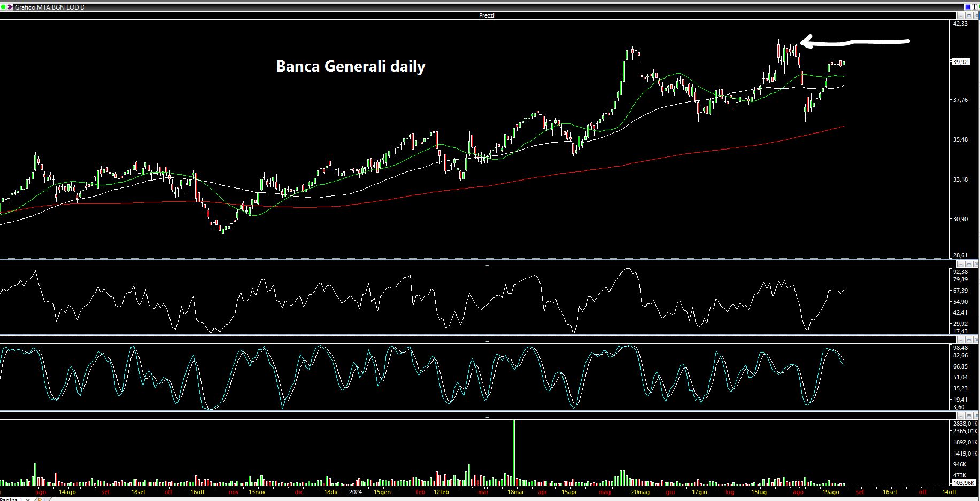Click the 98,48 stochastic axis label
This screenshot has height=501, width=980.
pos(960,348)
